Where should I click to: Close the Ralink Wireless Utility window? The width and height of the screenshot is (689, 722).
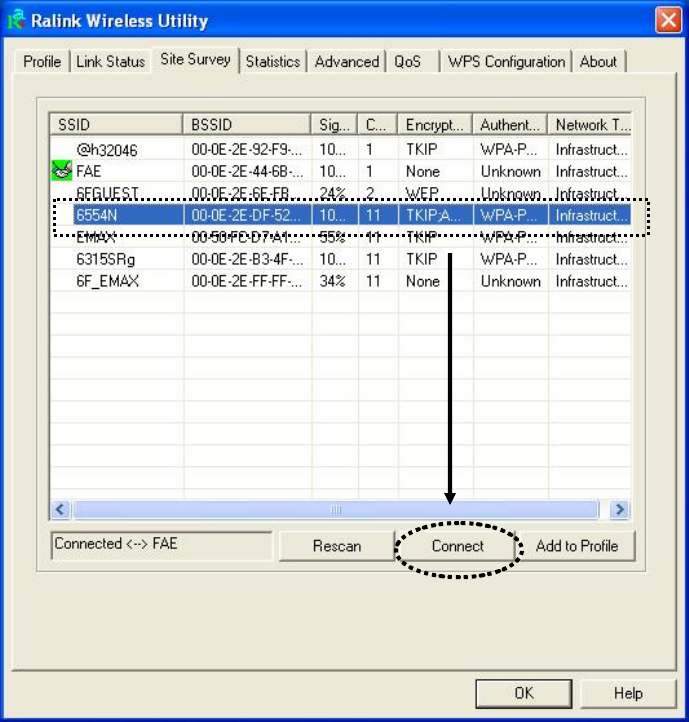pyautogui.click(x=668, y=20)
